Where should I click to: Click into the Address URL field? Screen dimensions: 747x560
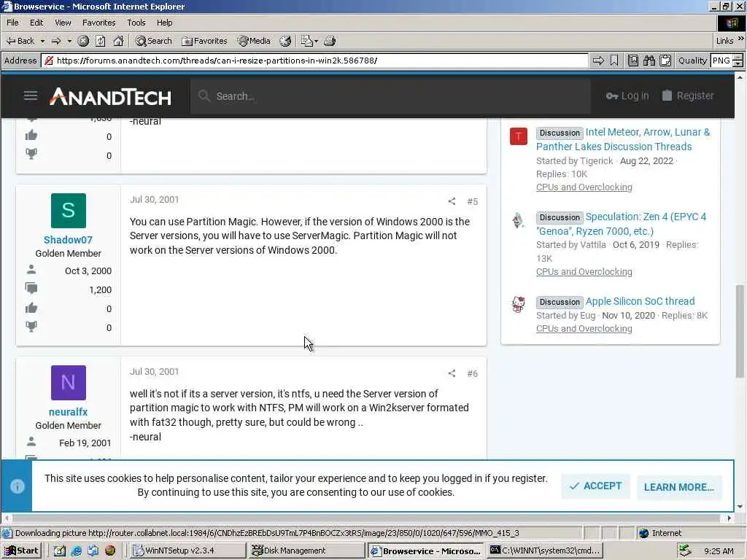click(314, 61)
